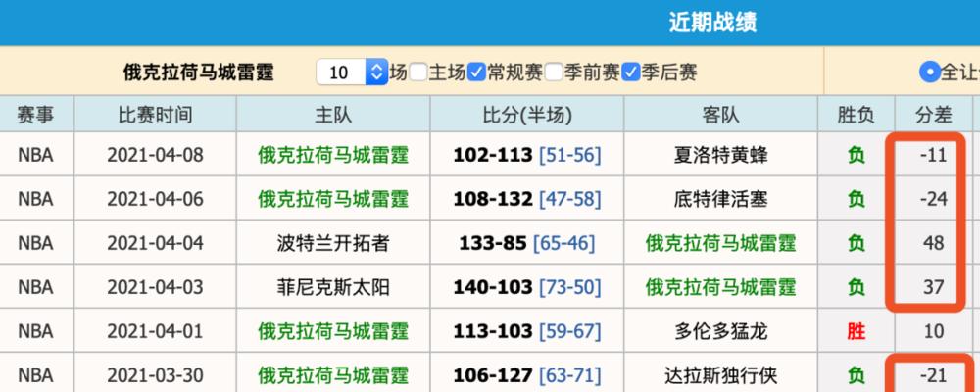Screen dimensions: 980x392
Task: Click the 37 point difference
Action: (x=934, y=287)
